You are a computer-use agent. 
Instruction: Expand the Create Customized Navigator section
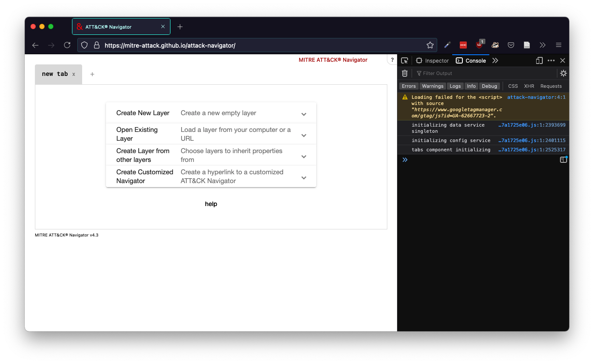point(303,176)
